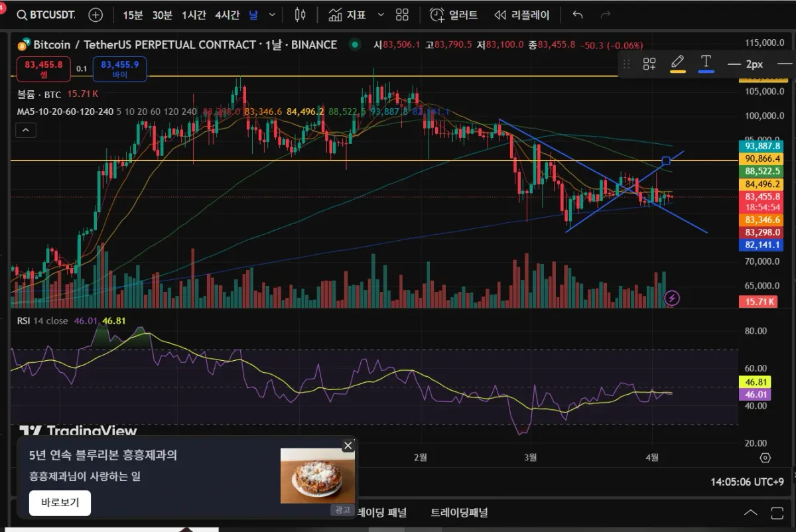Open the candlestick chart type selector
Viewport: 796px width, 532px height.
pyautogui.click(x=300, y=15)
